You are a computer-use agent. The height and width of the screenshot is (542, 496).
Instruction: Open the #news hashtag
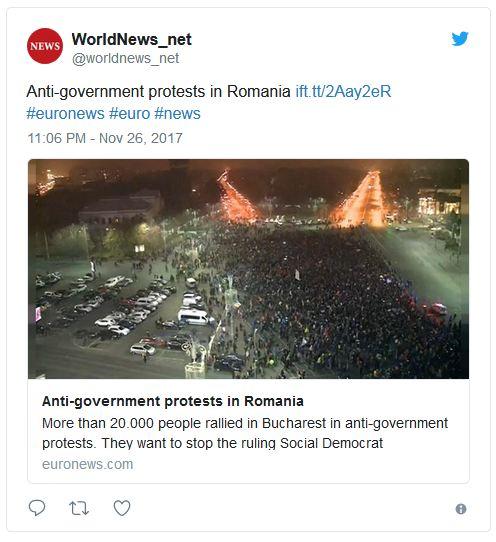(x=177, y=114)
